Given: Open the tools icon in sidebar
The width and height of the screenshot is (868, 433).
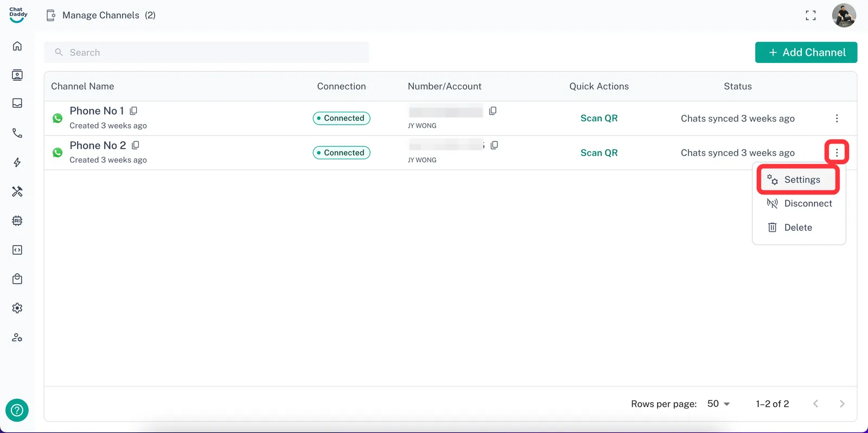Looking at the screenshot, I should click(17, 191).
